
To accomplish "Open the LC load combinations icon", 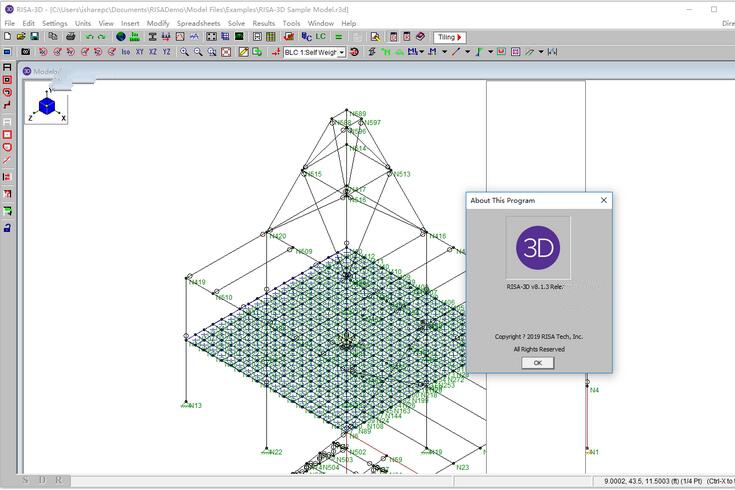I will [x=321, y=37].
